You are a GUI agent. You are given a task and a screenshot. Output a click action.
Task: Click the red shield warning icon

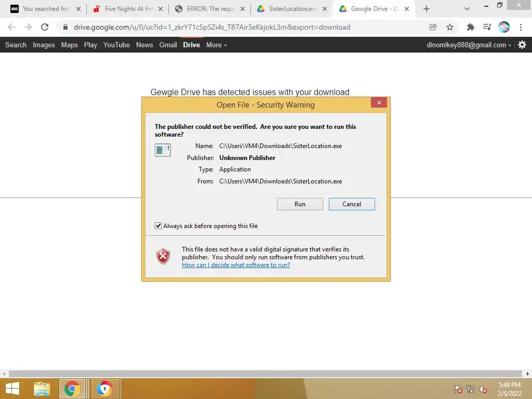(163, 256)
